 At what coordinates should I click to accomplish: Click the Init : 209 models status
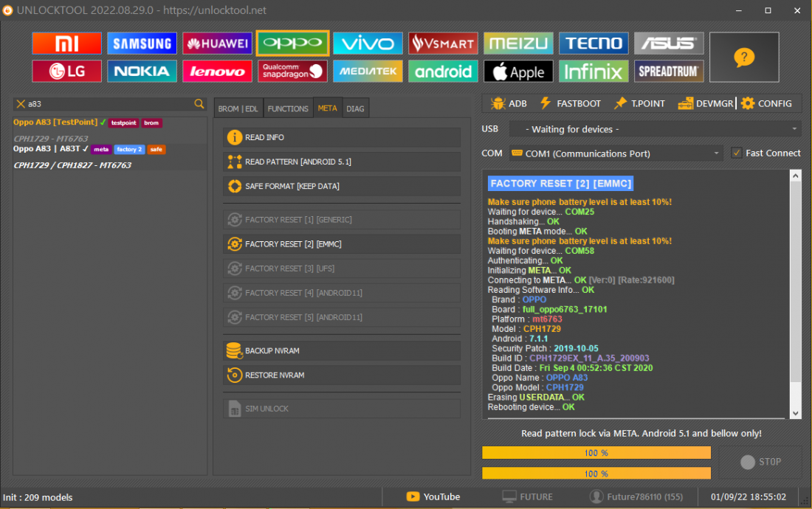pyautogui.click(x=38, y=498)
